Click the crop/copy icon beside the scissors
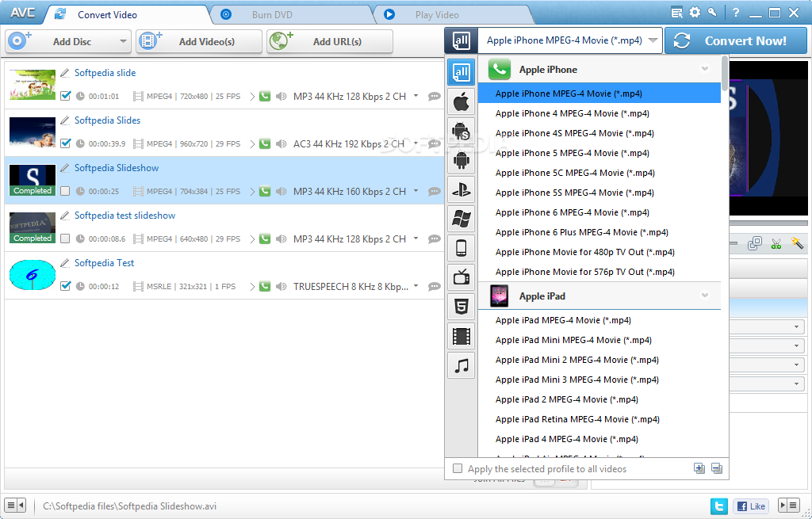 [x=755, y=243]
